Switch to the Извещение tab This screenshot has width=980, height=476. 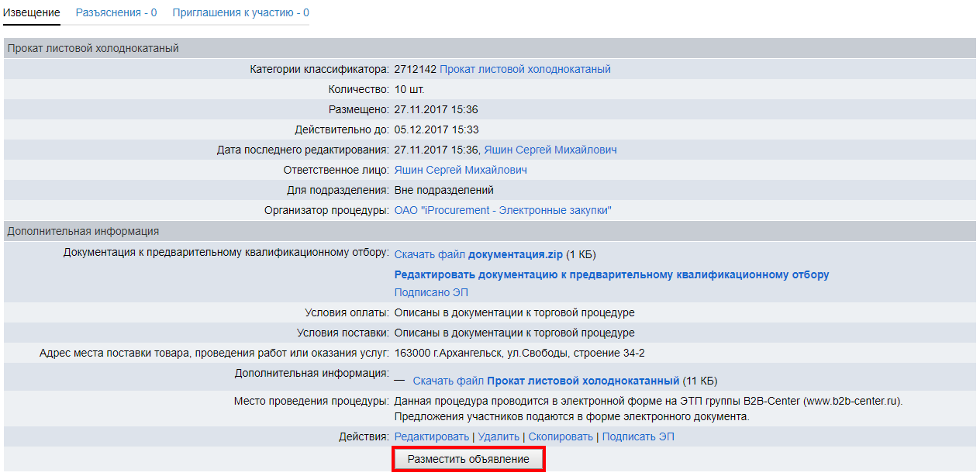coord(32,13)
